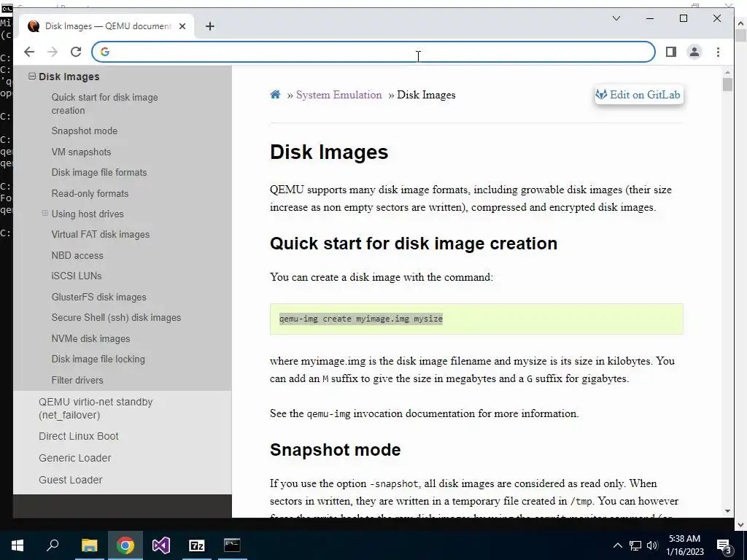
Task: Click Chrome icon in taskbar
Action: click(x=125, y=545)
